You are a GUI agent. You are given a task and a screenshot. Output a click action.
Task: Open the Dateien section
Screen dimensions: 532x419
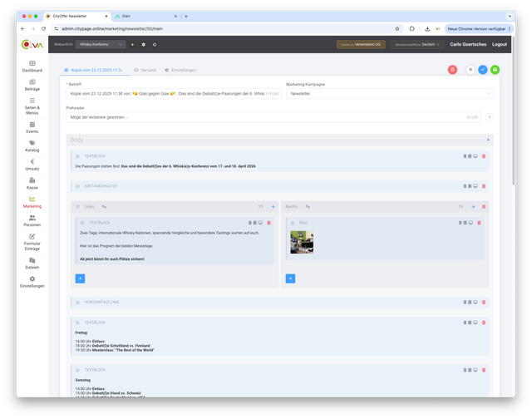click(x=32, y=263)
